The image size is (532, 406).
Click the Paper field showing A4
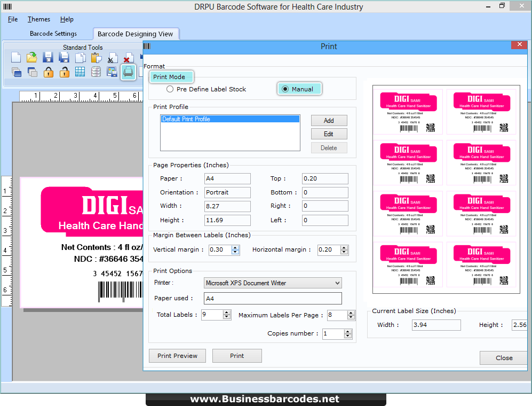coord(227,178)
